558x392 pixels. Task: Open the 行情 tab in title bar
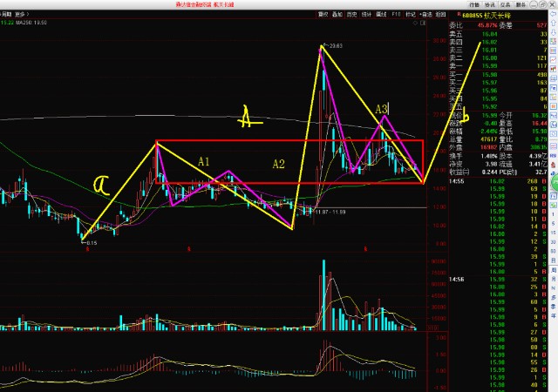point(474,4)
